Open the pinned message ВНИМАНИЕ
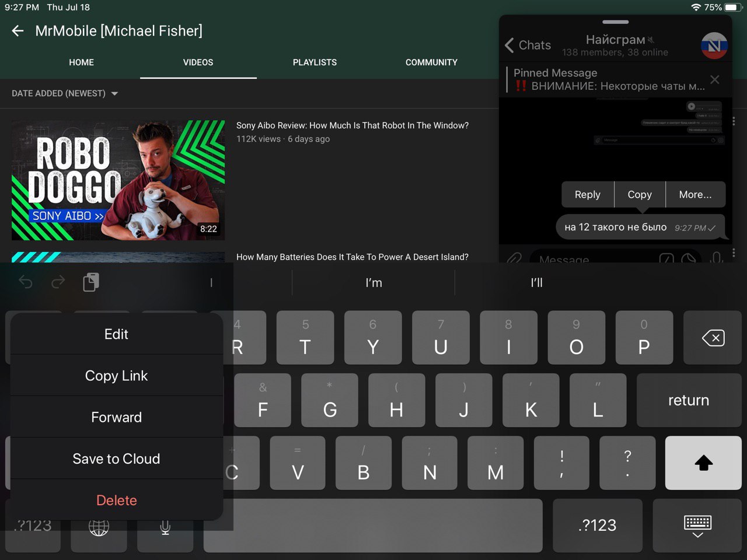 point(608,79)
